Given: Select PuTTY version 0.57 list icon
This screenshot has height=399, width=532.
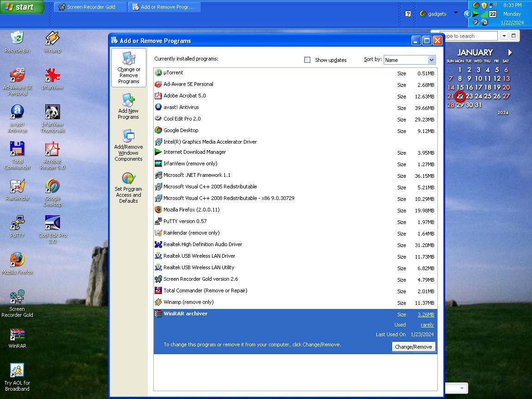Looking at the screenshot, I should pos(158,221).
